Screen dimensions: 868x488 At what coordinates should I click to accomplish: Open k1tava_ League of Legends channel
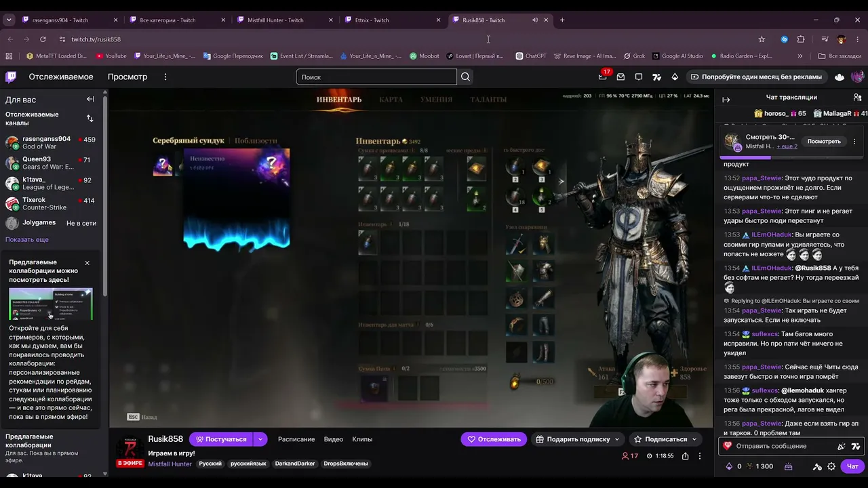[51, 184]
